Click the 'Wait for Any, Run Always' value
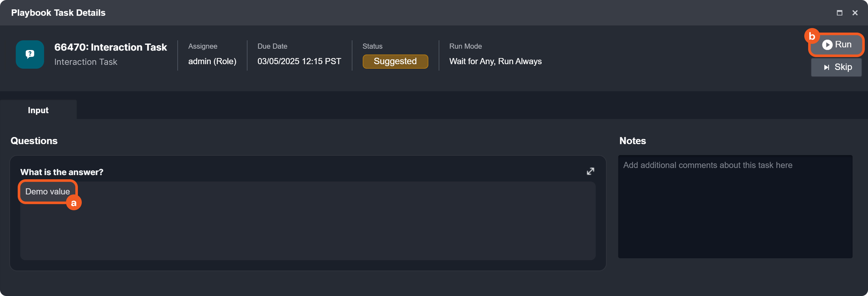The height and width of the screenshot is (296, 868). coord(495,62)
